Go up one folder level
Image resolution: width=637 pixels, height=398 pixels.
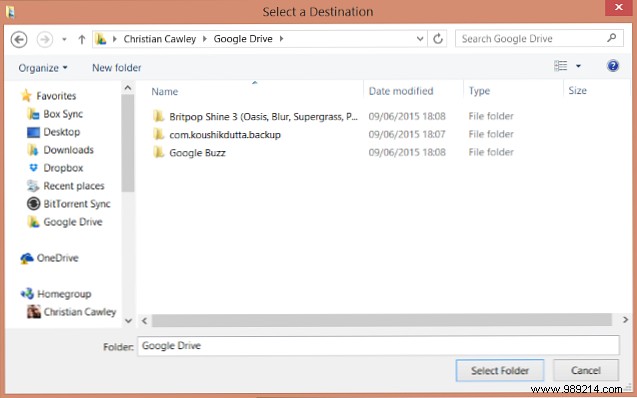[82, 39]
